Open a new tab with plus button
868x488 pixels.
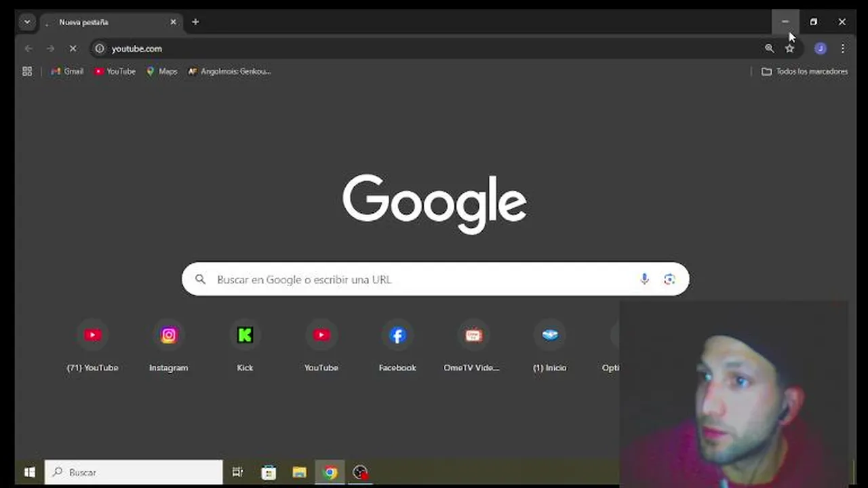[x=195, y=22]
